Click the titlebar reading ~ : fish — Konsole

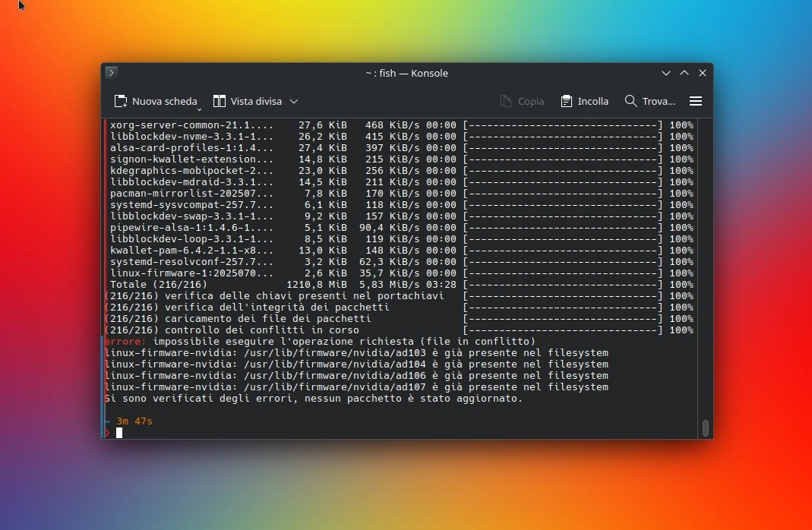(x=406, y=73)
